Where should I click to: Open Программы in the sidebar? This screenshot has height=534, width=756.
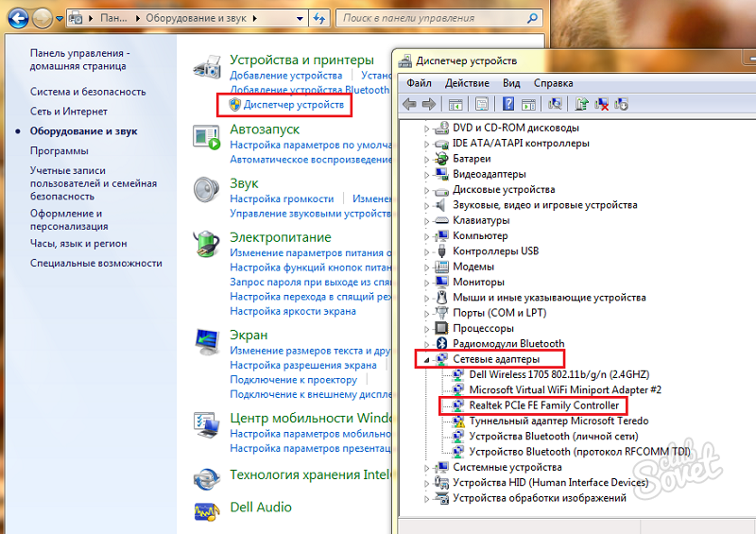59,150
